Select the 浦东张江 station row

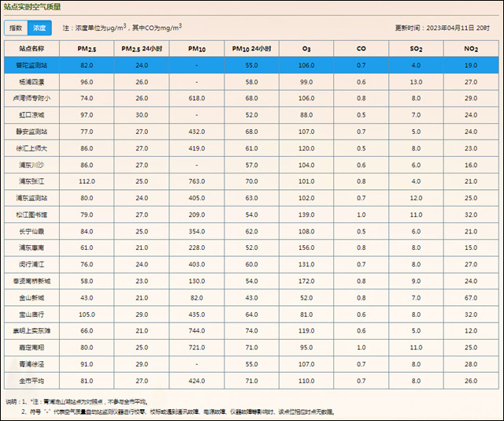click(251, 181)
